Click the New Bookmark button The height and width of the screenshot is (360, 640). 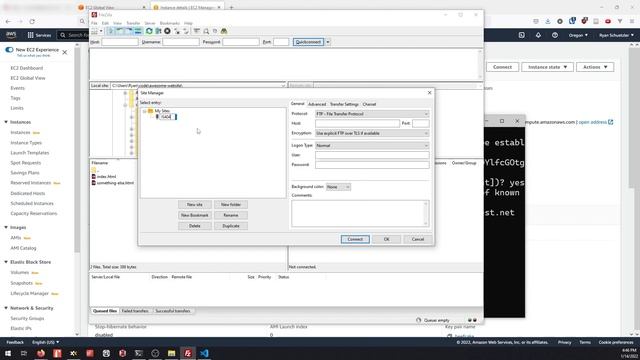click(x=194, y=215)
